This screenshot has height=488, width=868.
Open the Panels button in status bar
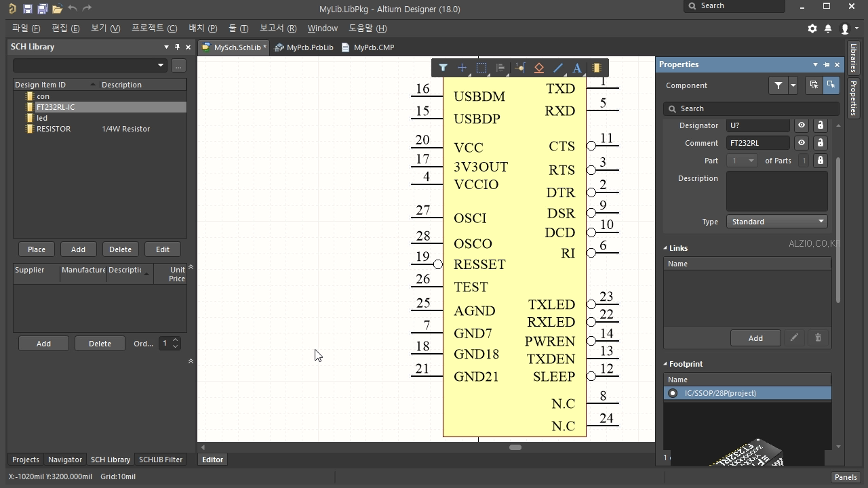[846, 477]
